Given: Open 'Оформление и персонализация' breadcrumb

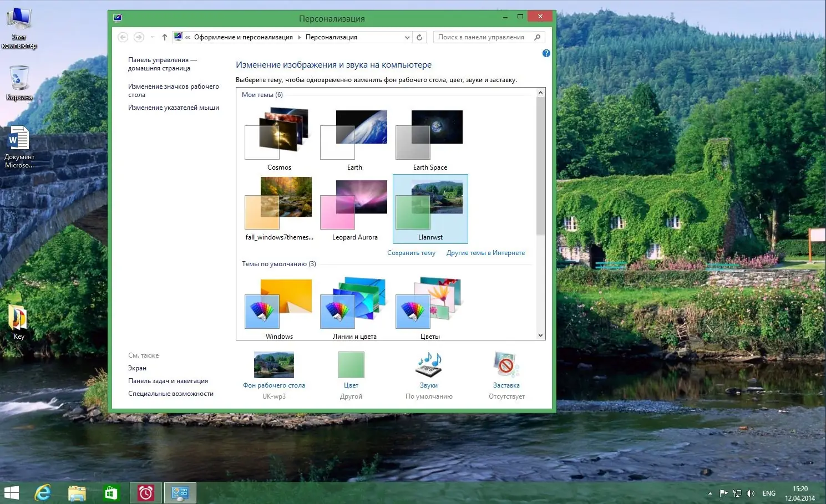Looking at the screenshot, I should tap(243, 37).
